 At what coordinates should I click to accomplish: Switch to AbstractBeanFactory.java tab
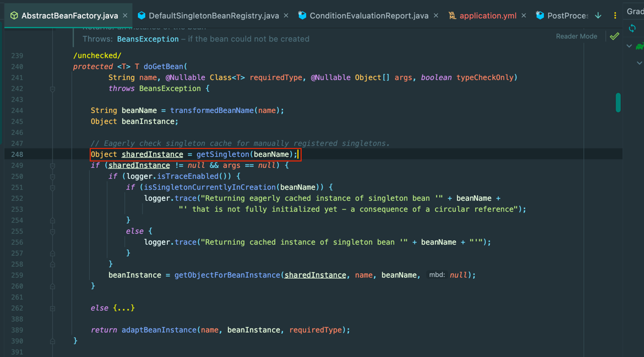[x=70, y=16]
